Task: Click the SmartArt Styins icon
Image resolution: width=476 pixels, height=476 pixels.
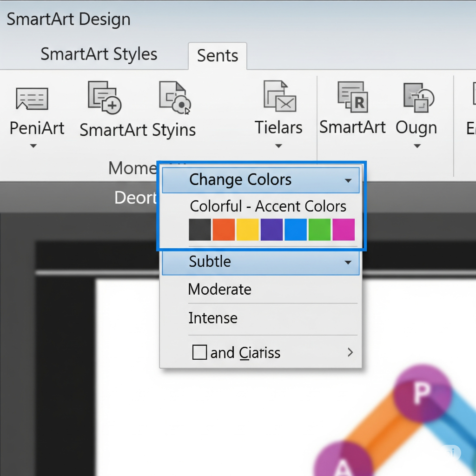Action: pyautogui.click(x=175, y=98)
